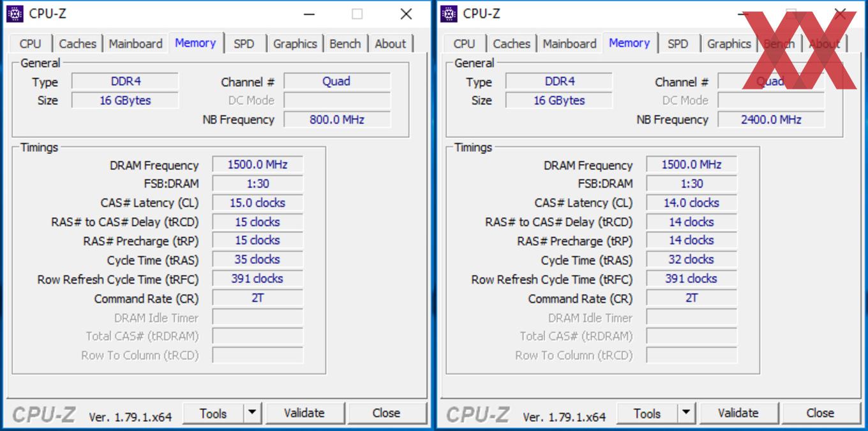The image size is (868, 431).
Task: Open About tab in left window
Action: [x=390, y=43]
